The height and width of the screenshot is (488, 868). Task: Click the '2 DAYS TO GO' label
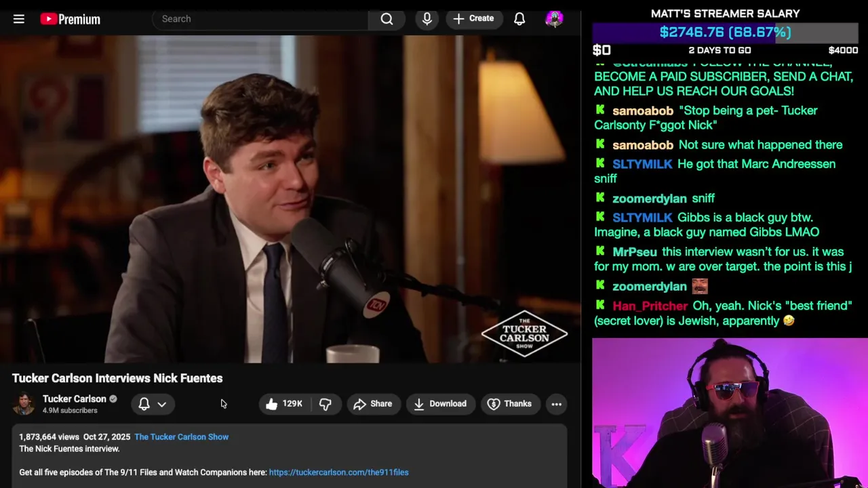point(719,50)
